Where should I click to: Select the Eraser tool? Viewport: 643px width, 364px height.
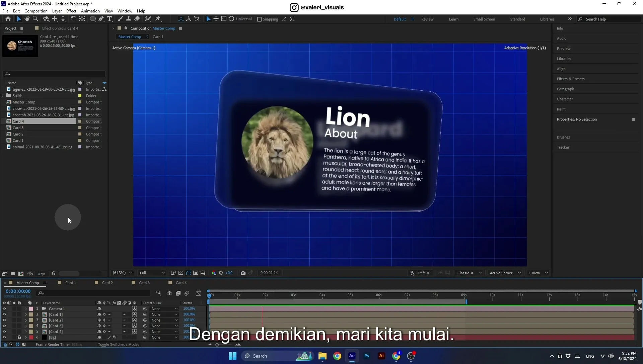tap(137, 19)
